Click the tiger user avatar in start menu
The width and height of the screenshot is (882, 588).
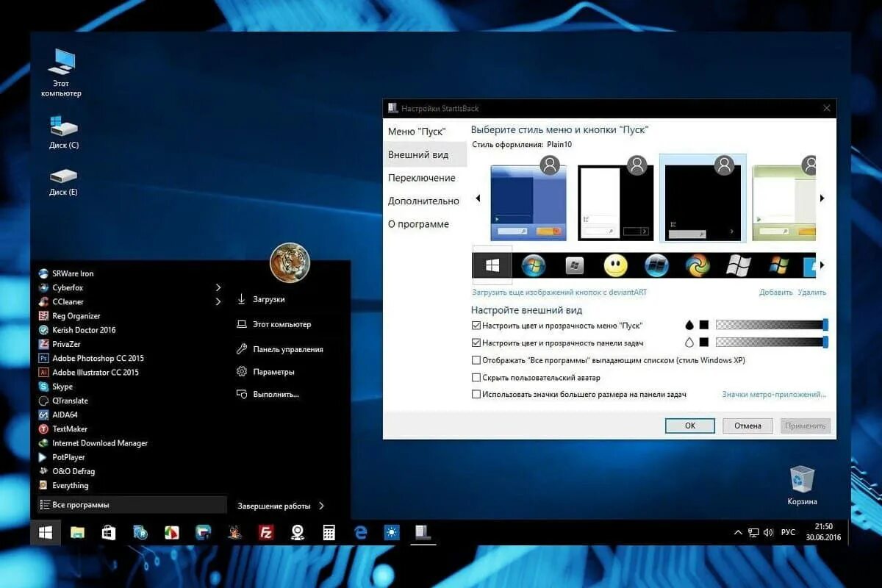click(290, 262)
